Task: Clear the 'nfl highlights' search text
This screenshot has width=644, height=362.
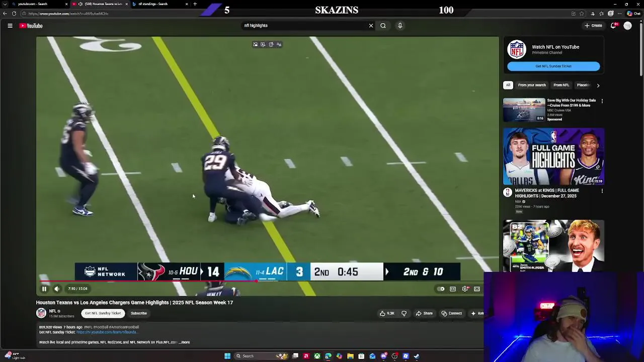Action: (x=371, y=26)
